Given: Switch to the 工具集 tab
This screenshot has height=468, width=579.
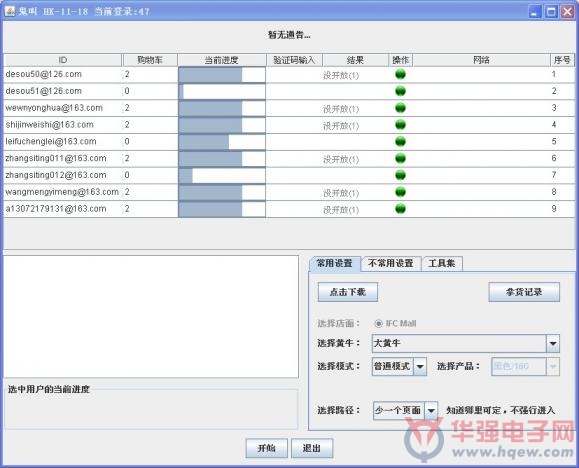Looking at the screenshot, I should tap(442, 263).
